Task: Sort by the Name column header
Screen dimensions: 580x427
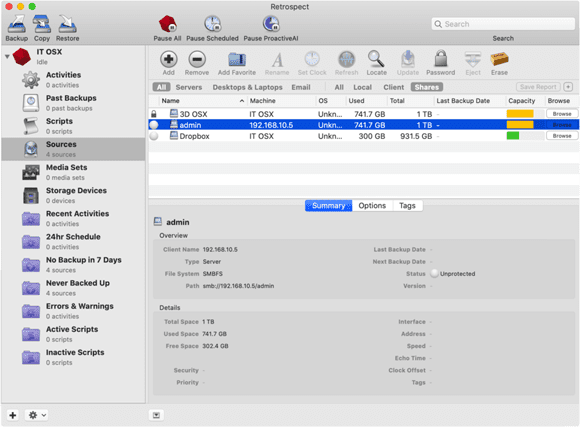Action: pyautogui.click(x=202, y=101)
